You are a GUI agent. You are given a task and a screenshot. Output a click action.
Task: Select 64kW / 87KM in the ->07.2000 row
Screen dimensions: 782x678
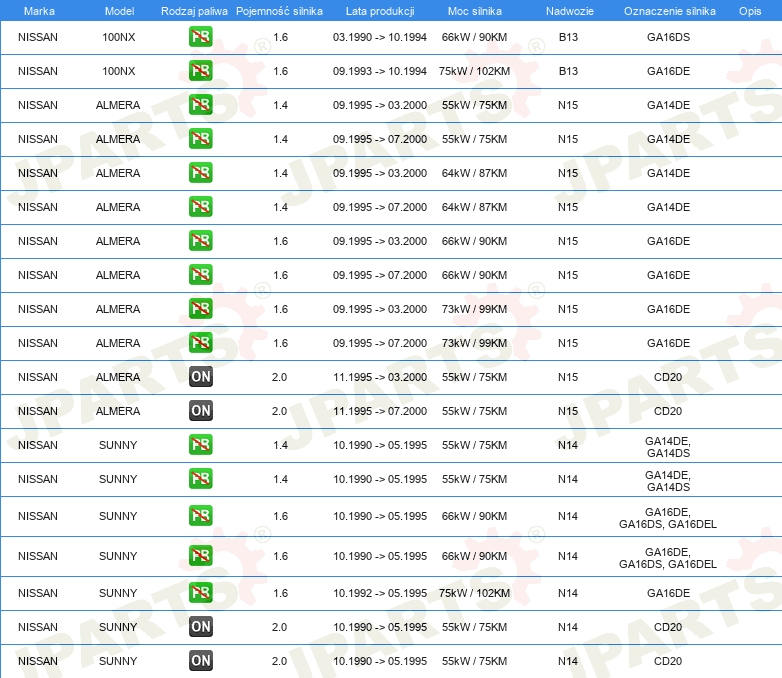tap(474, 207)
